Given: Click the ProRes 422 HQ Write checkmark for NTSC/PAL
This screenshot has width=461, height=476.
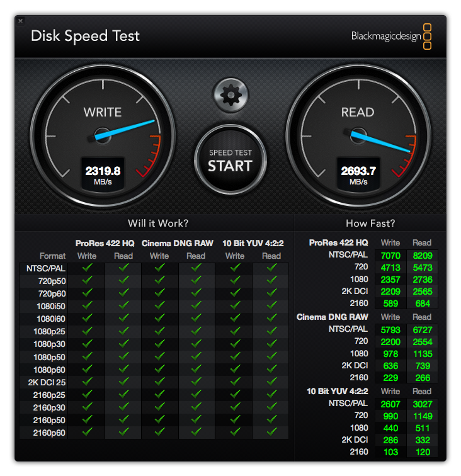Looking at the screenshot, I should tap(87, 268).
